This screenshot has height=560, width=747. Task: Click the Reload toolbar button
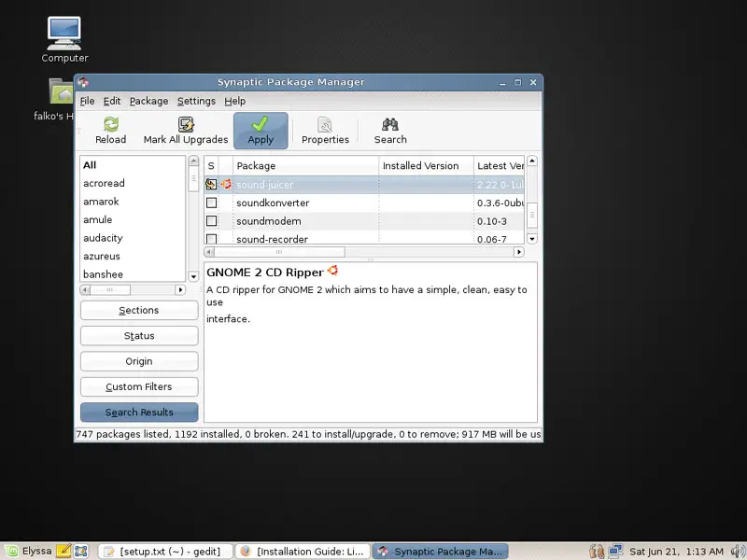110,131
